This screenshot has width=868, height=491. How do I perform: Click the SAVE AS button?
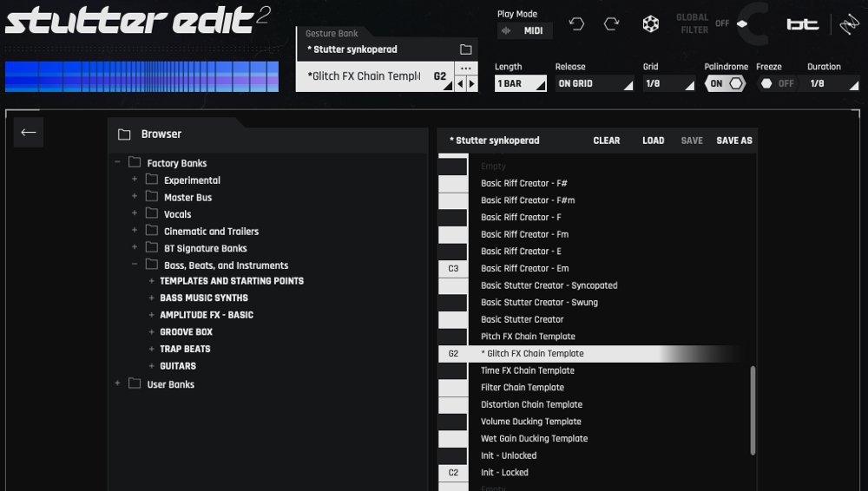coord(733,141)
